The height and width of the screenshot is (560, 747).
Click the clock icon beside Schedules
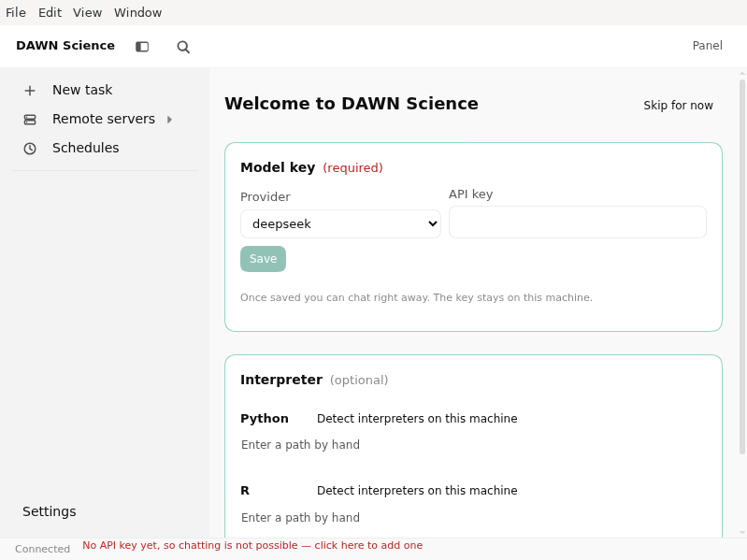tap(30, 148)
